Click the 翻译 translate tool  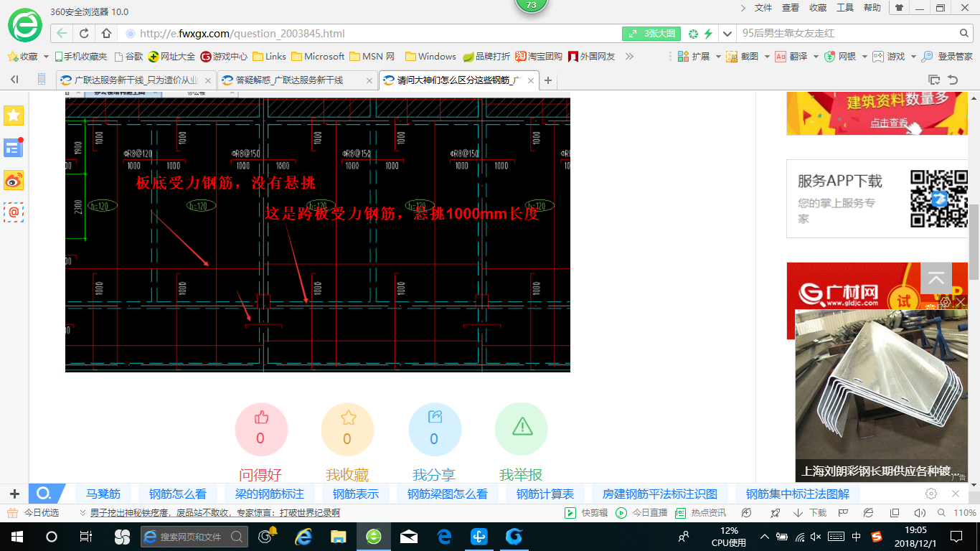[791, 56]
